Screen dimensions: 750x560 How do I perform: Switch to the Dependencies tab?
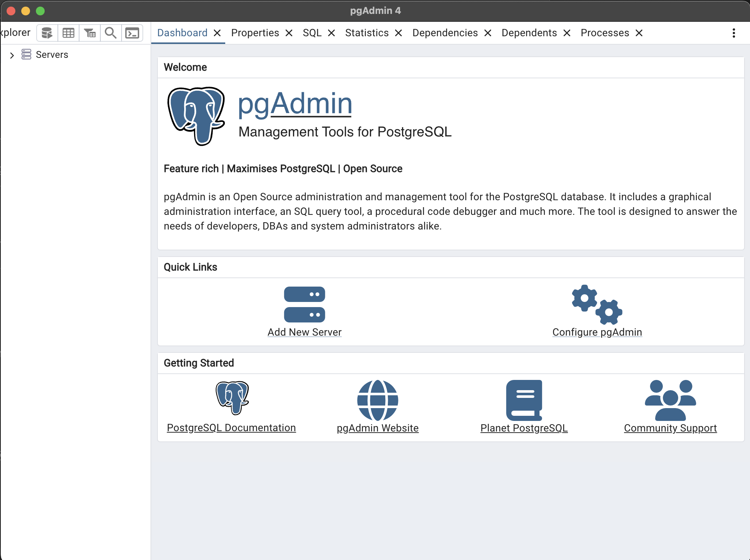tap(445, 33)
